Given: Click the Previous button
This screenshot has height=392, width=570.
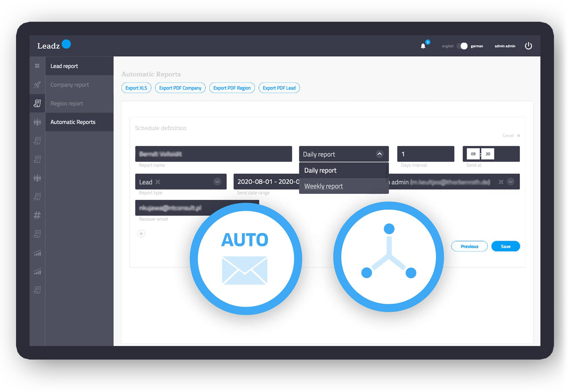Looking at the screenshot, I should click(469, 246).
